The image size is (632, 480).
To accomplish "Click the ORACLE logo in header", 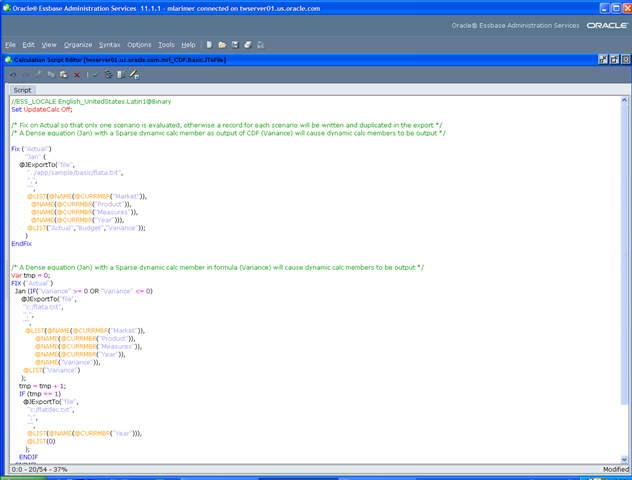I will [x=607, y=25].
